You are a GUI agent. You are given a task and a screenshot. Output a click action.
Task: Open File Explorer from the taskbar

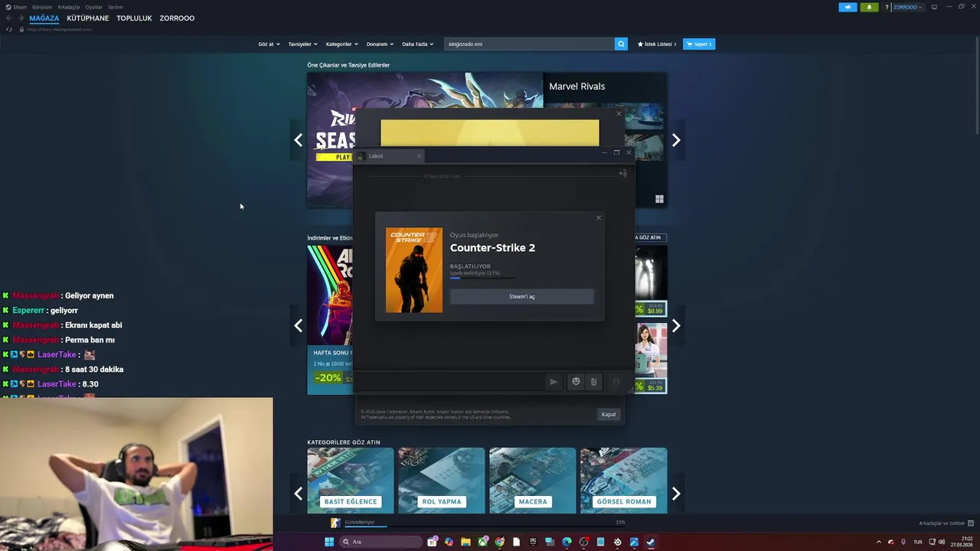pos(465,542)
